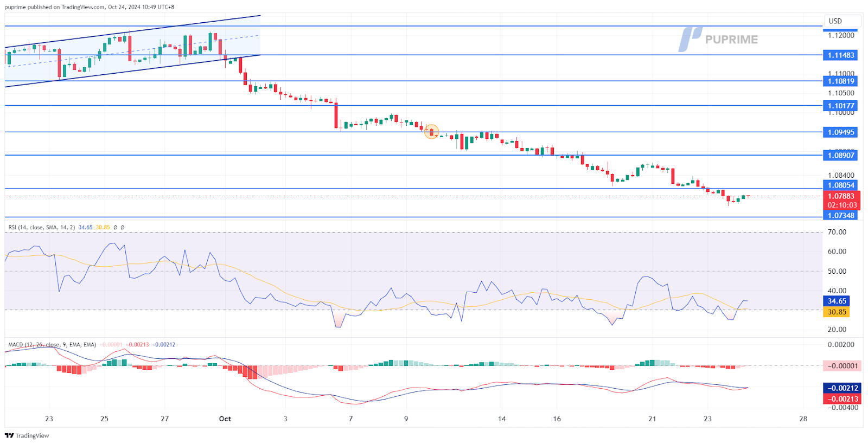Select the 1.07348 price level label
The width and height of the screenshot is (868, 444).
tap(840, 215)
